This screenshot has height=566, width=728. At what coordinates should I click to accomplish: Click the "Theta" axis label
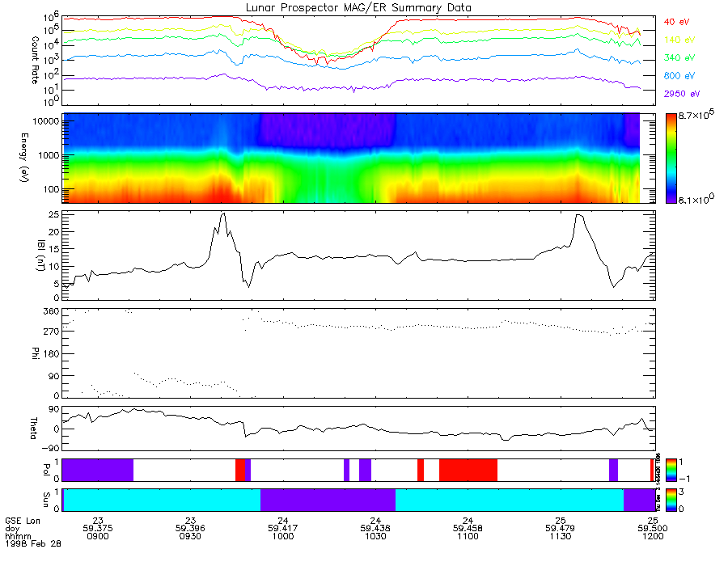(x=34, y=428)
